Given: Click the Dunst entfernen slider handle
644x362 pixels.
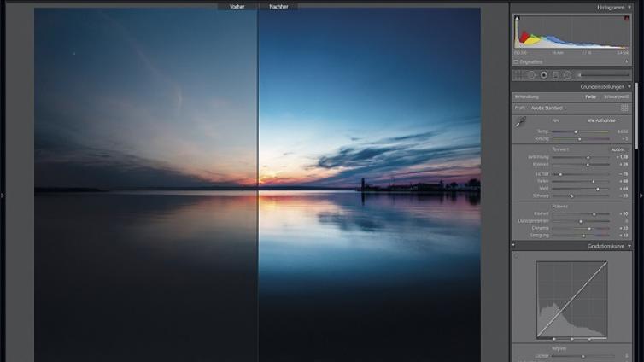Looking at the screenshot, I should tap(581, 221).
